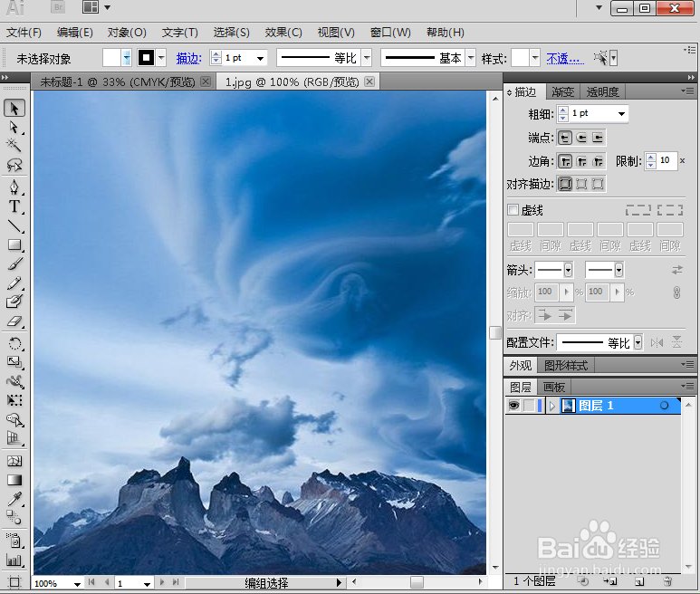This screenshot has width=700, height=594.
Task: Enable the dashed line (虚线) checkbox
Action: [513, 210]
